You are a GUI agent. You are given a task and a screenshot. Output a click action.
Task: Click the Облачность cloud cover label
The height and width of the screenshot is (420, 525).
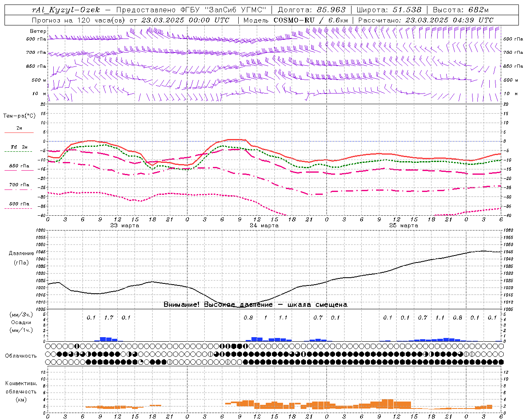pos(21,356)
